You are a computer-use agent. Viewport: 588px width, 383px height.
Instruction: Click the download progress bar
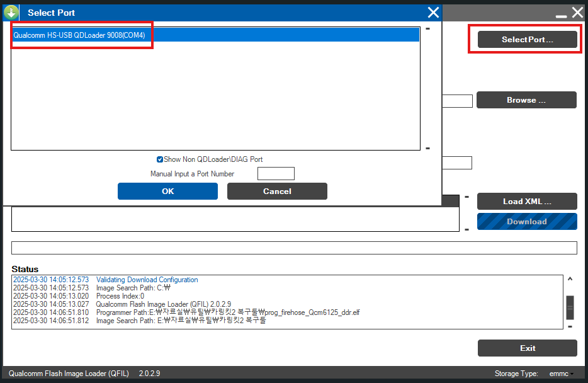click(294, 248)
